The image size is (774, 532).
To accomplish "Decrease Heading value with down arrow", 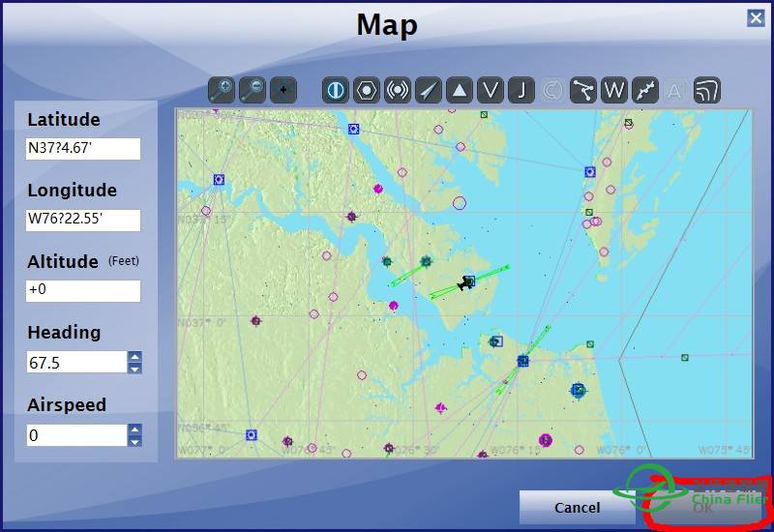I will 134,369.
